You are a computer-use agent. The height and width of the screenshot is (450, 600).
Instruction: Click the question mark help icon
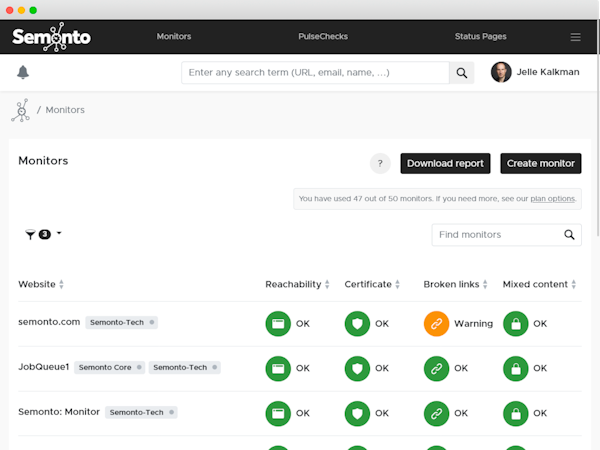coord(380,163)
